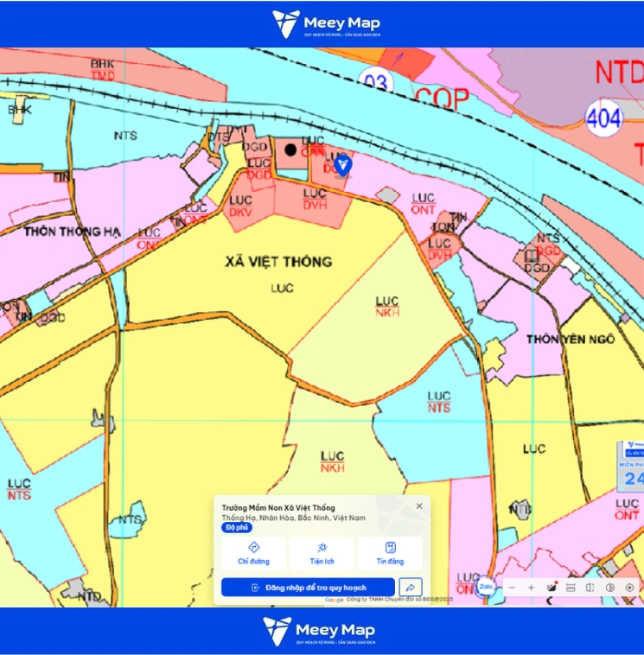Click Đăng nhập để tra quy hoạch
This screenshot has width=644, height=655.
pos(308,588)
